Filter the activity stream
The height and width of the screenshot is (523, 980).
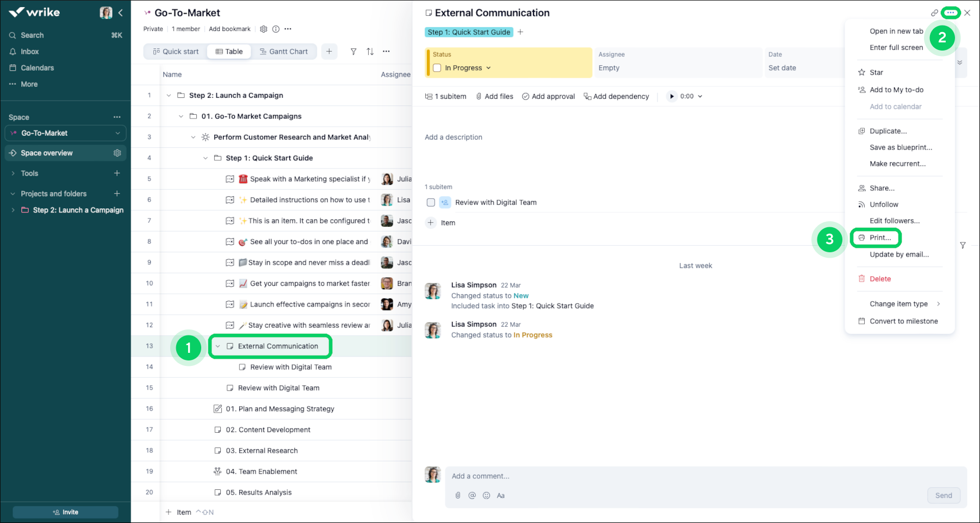(x=963, y=245)
